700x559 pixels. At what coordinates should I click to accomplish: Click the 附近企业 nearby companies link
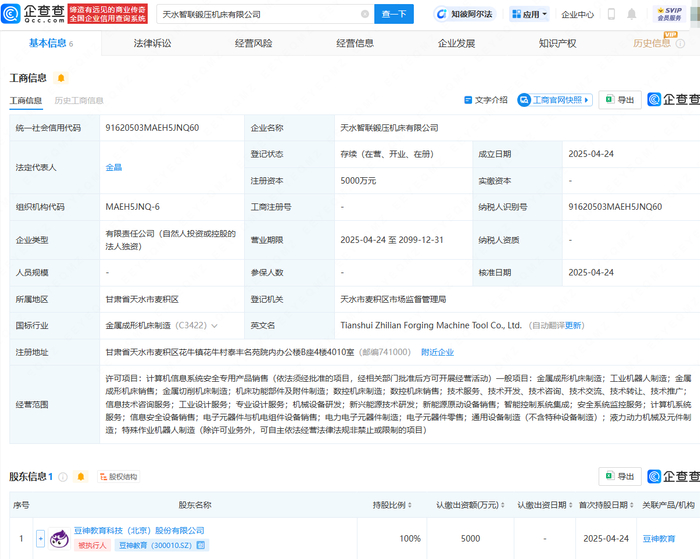click(x=437, y=352)
